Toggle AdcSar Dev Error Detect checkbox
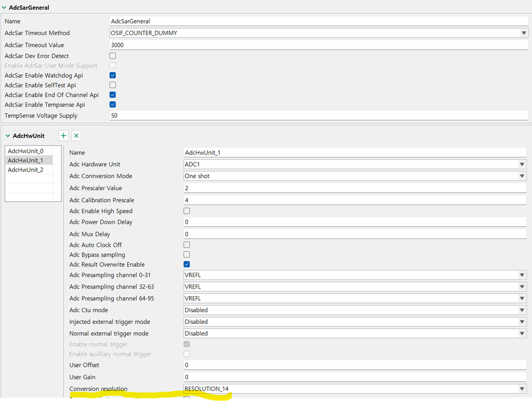The image size is (532, 401). pyautogui.click(x=113, y=55)
